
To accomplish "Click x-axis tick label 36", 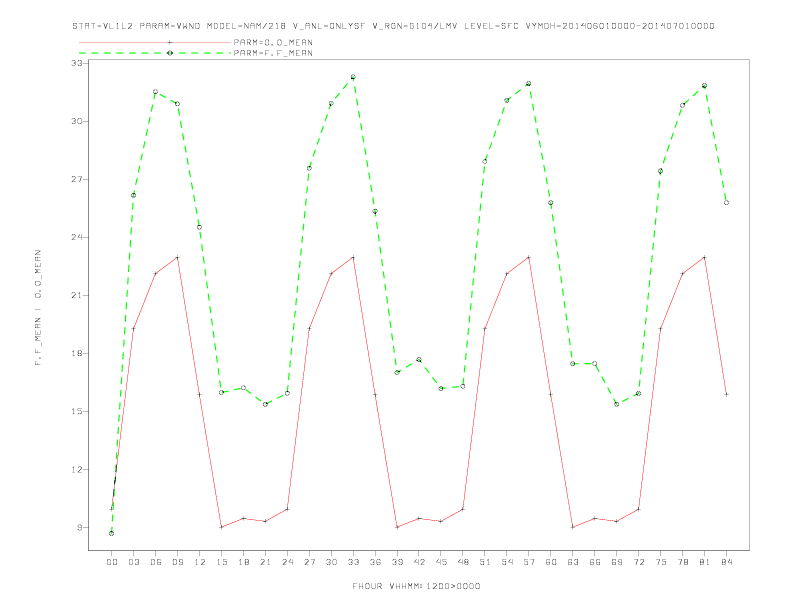I will coord(375,562).
